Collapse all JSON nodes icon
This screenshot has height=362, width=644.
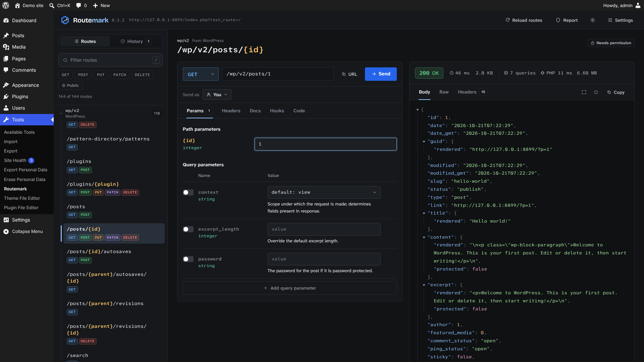pyautogui.click(x=596, y=92)
